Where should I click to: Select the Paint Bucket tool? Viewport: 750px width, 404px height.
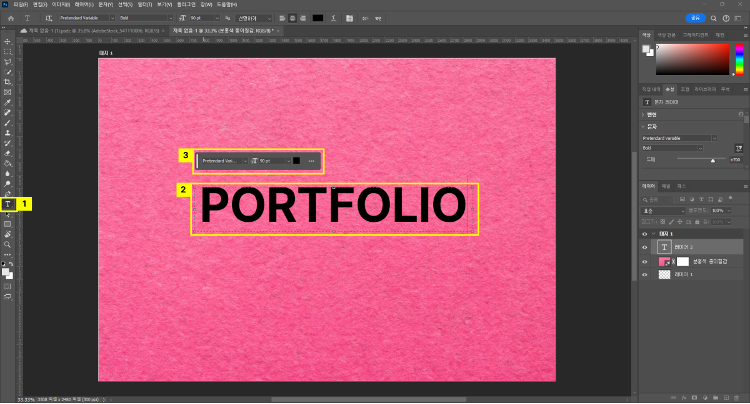tap(7, 164)
